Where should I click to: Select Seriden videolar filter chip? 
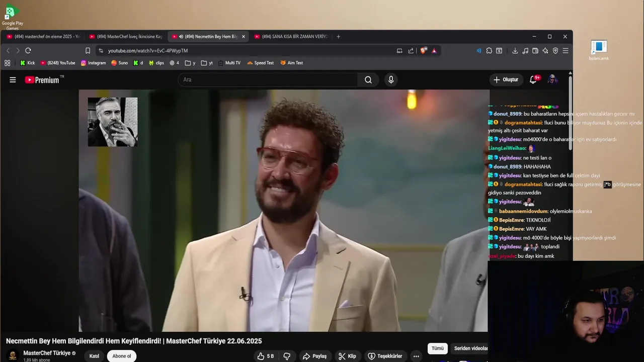coord(470,348)
